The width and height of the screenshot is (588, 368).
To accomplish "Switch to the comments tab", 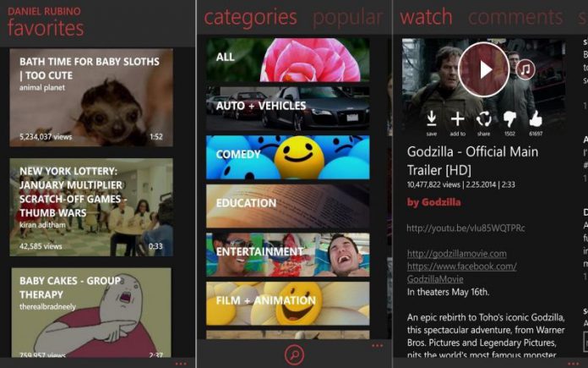I will [x=515, y=17].
